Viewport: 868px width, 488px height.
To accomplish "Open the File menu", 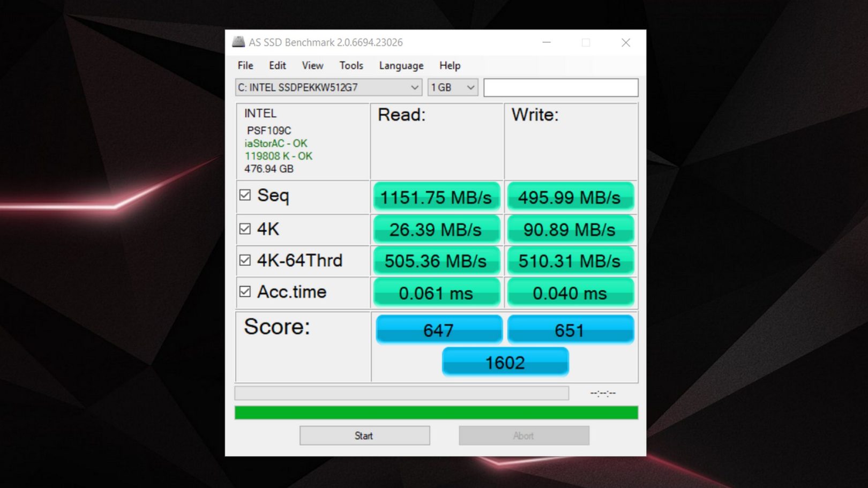I will [x=245, y=65].
